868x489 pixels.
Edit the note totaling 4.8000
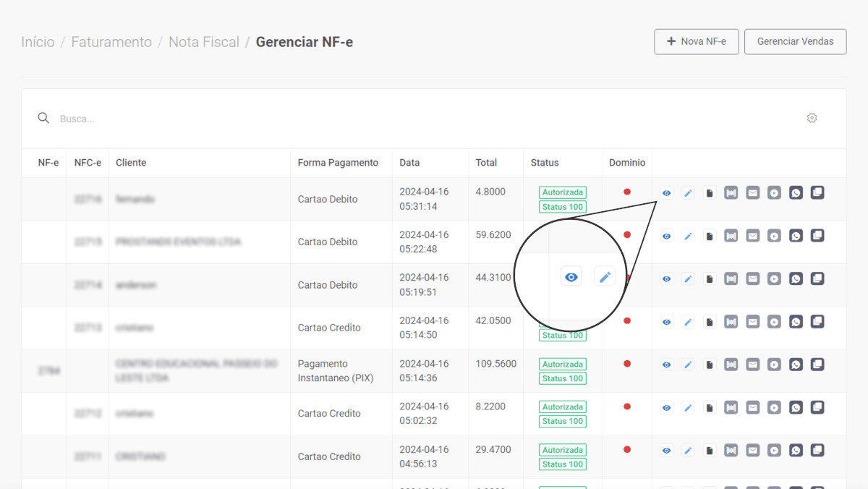[688, 193]
